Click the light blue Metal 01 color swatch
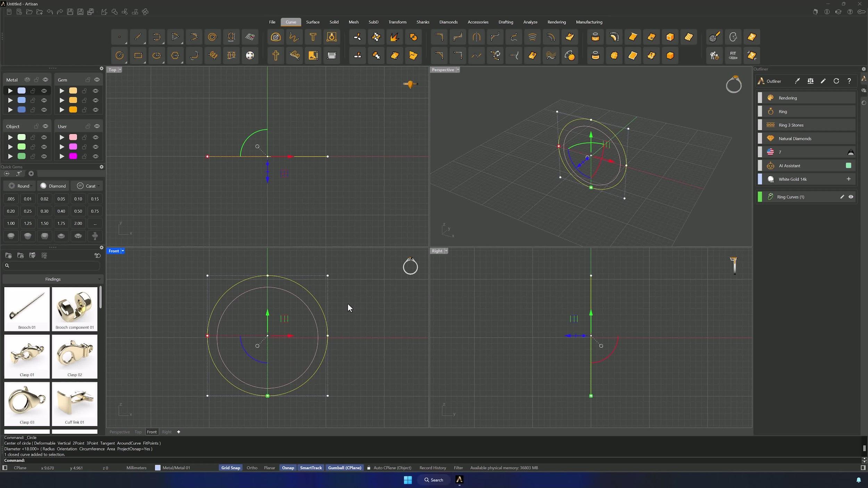The image size is (868, 488). click(22, 91)
